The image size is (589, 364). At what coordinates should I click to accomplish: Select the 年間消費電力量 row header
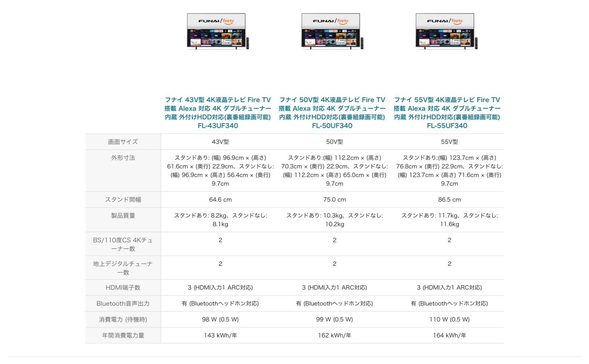pyautogui.click(x=123, y=335)
